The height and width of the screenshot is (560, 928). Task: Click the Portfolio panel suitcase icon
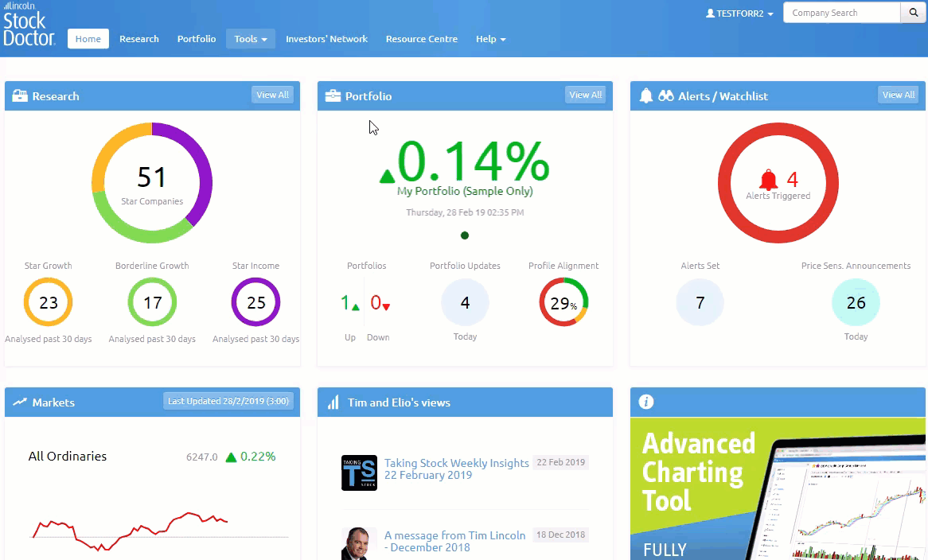(x=333, y=95)
